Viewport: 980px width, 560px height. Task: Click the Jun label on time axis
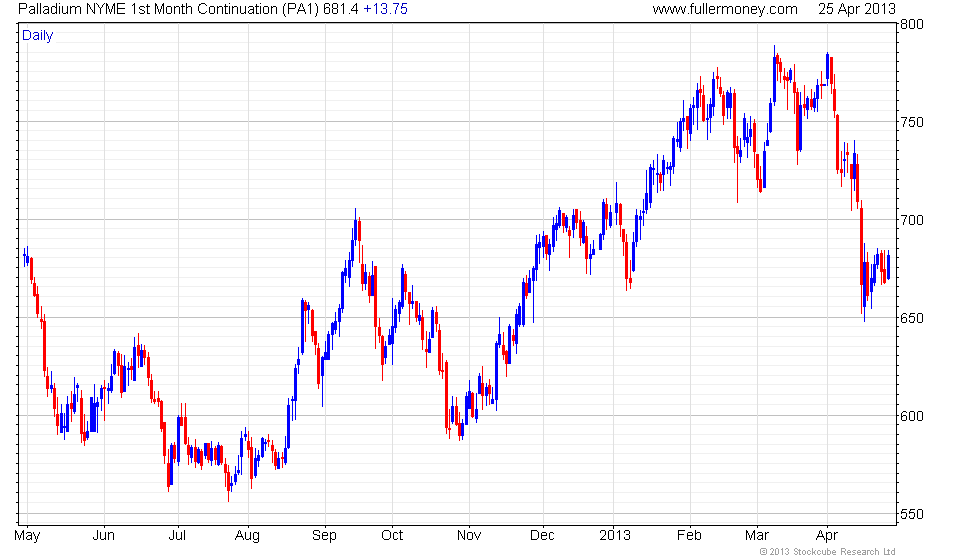click(104, 536)
